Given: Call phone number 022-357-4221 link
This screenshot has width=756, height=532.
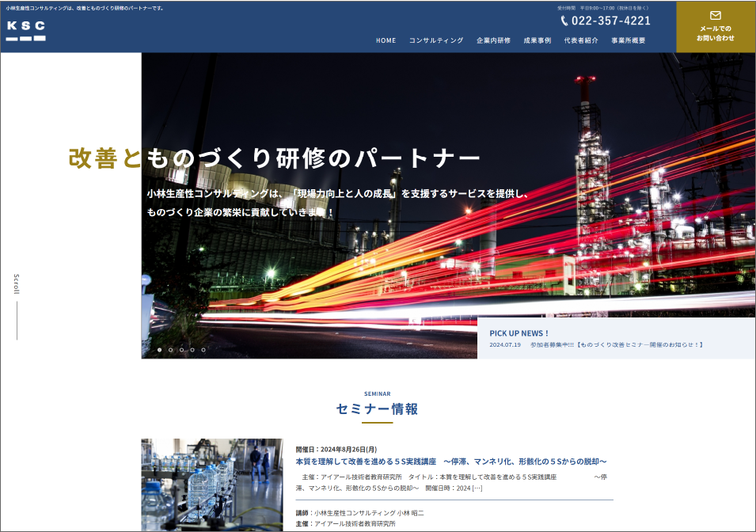Looking at the screenshot, I should point(610,21).
